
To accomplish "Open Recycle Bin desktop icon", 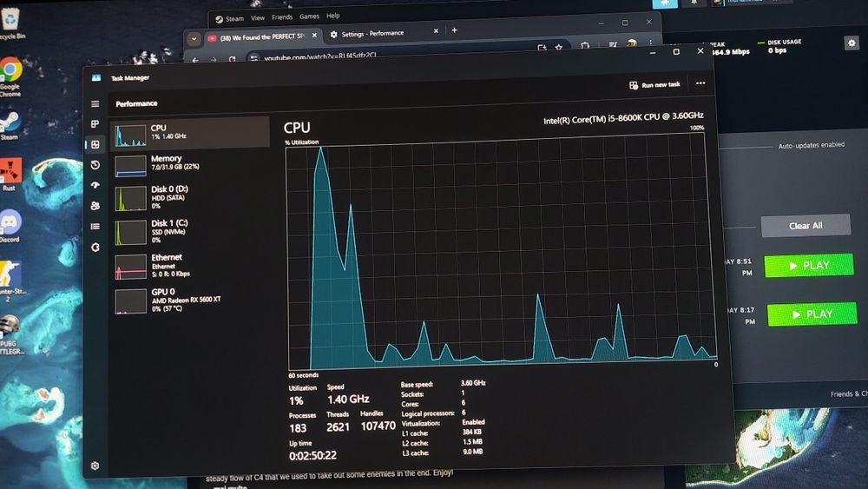I will [x=10, y=23].
